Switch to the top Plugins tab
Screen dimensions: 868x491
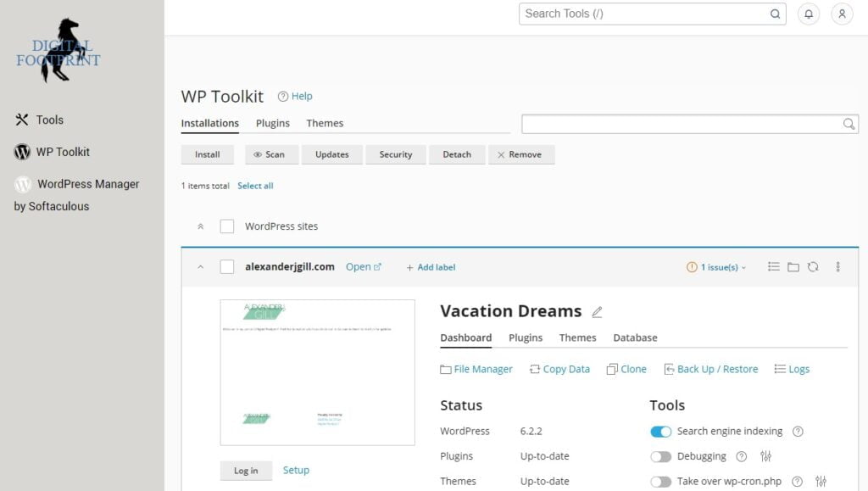click(x=272, y=123)
